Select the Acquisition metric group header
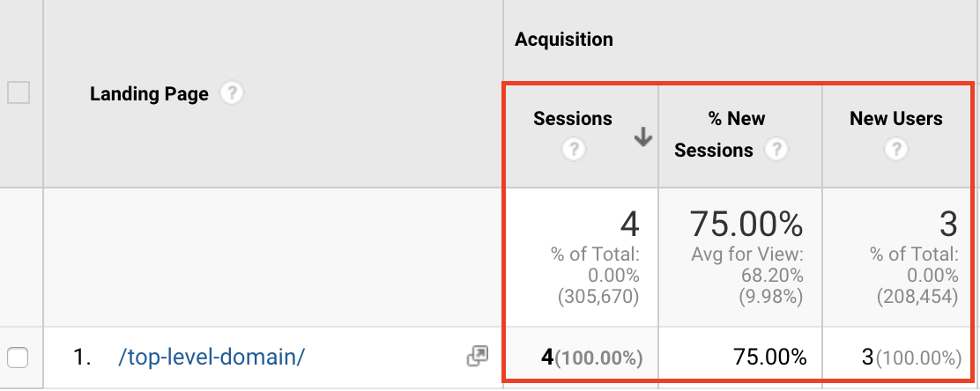 (x=564, y=40)
